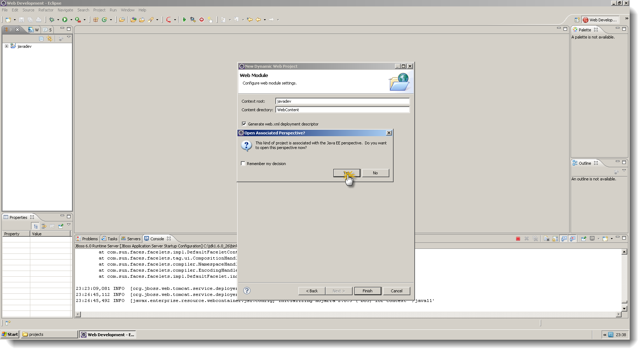Image resolution: width=644 pixels, height=354 pixels.
Task: Toggle Scroll Lock in the Console toolbar
Action: (x=555, y=238)
